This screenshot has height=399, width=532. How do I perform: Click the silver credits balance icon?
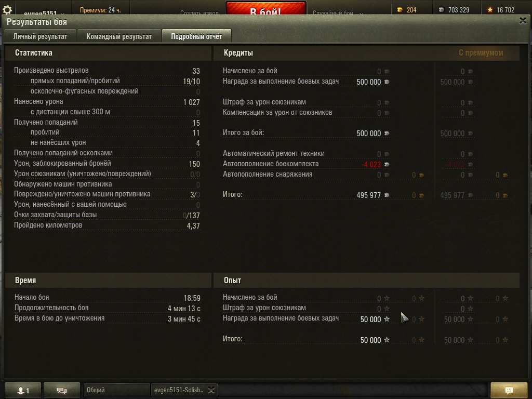point(441,10)
